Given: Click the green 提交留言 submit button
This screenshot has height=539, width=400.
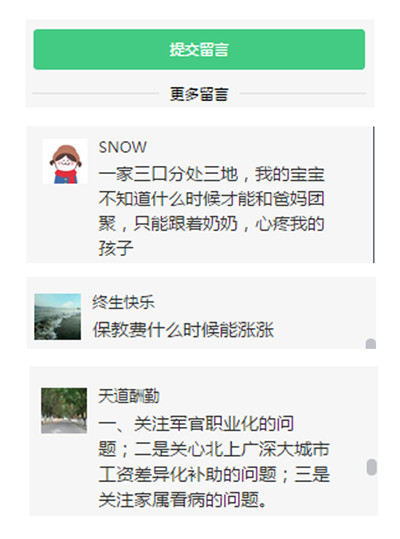Looking at the screenshot, I should click(x=199, y=50).
